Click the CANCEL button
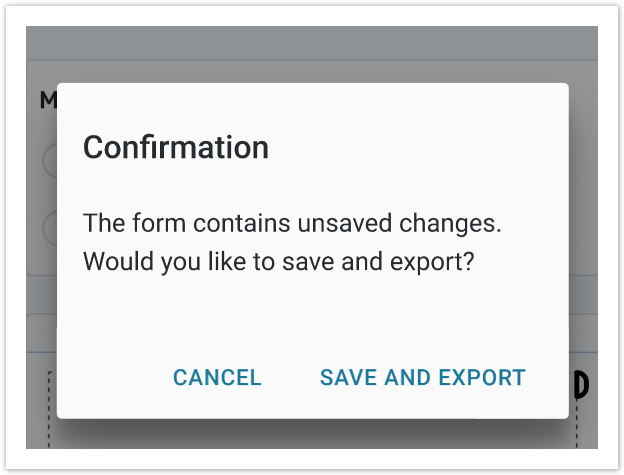Image resolution: width=624 pixels, height=475 pixels. (x=217, y=378)
